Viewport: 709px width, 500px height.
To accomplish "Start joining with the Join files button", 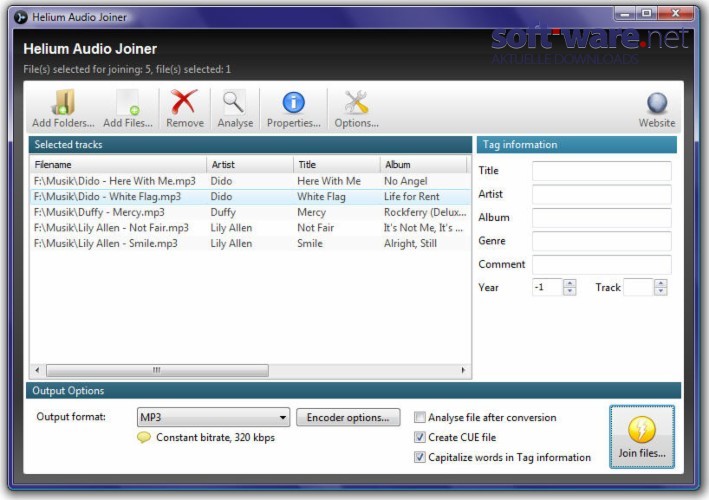I will (x=642, y=437).
